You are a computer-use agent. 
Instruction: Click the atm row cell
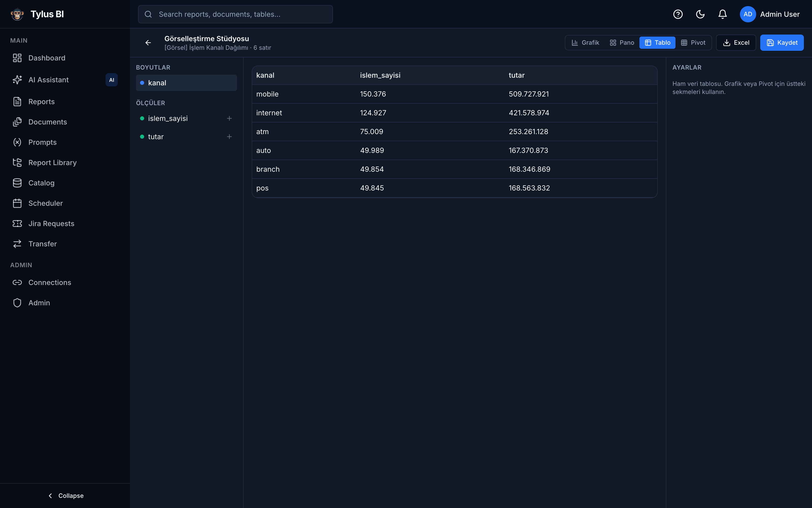point(262,132)
